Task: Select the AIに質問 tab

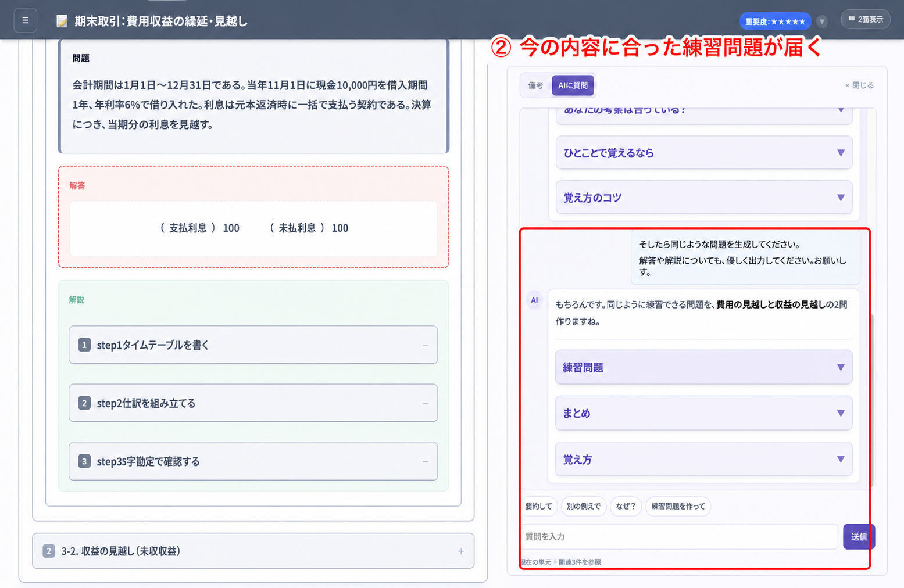Action: [573, 85]
